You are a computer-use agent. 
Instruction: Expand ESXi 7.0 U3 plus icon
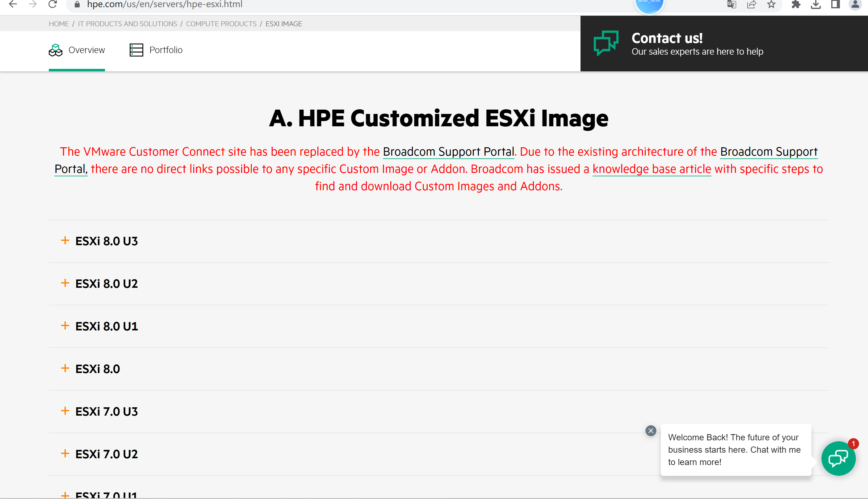tap(65, 411)
